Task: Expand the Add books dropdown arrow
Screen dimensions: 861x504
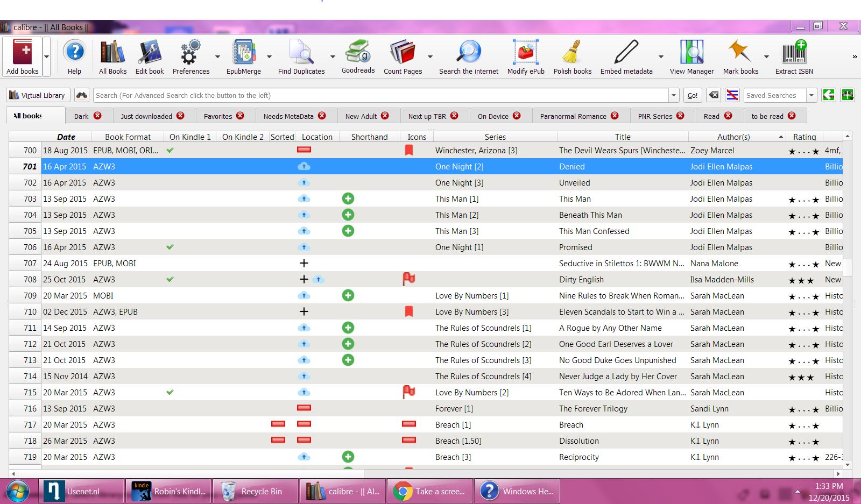Action: pos(47,56)
